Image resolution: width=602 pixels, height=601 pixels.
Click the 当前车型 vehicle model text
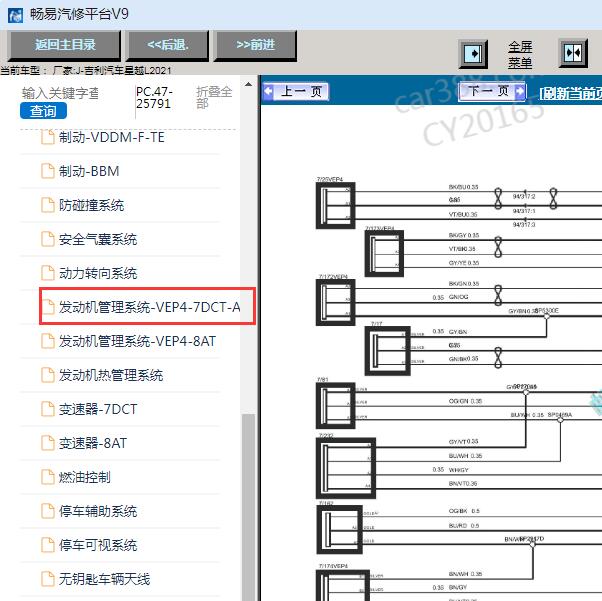pyautogui.click(x=86, y=71)
